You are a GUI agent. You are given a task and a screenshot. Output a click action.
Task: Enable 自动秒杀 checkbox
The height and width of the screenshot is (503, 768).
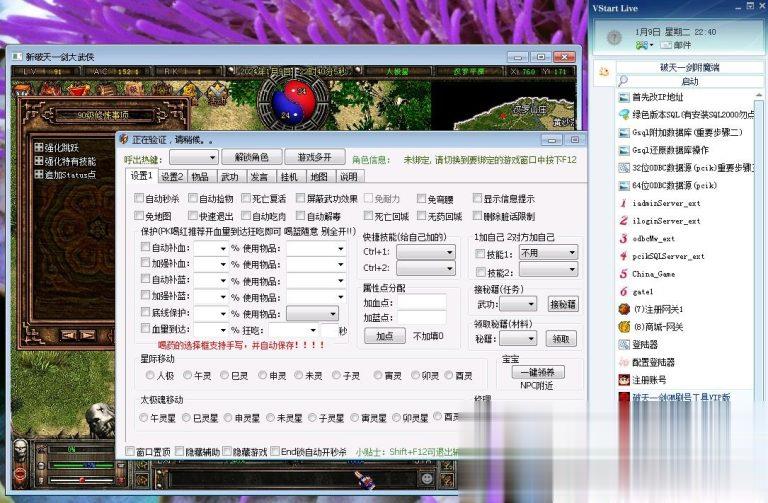(x=139, y=198)
